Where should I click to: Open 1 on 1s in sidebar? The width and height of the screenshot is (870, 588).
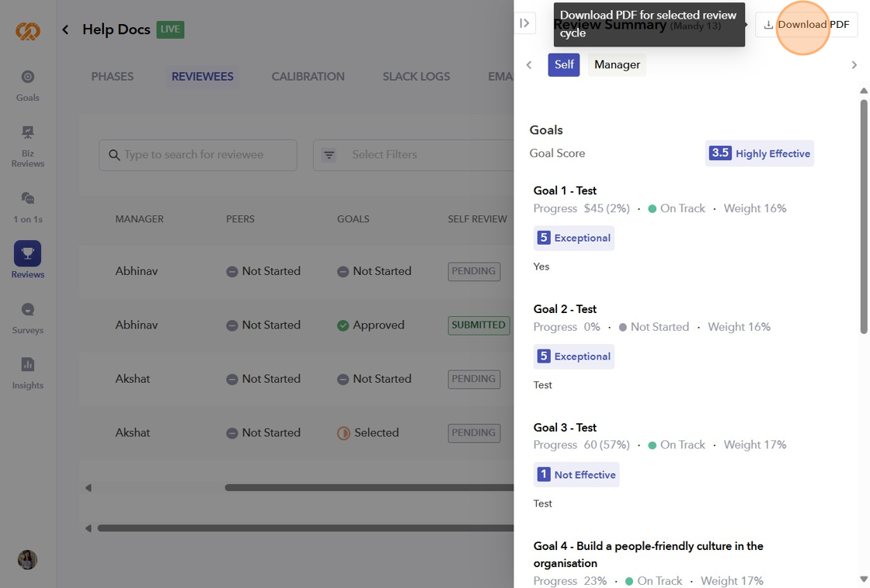pyautogui.click(x=28, y=207)
